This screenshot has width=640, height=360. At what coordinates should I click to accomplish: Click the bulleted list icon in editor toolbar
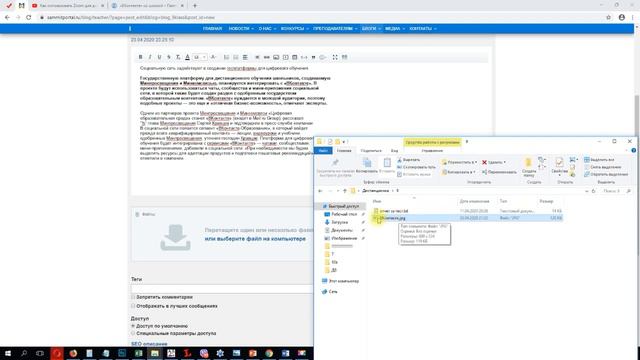[236, 57]
